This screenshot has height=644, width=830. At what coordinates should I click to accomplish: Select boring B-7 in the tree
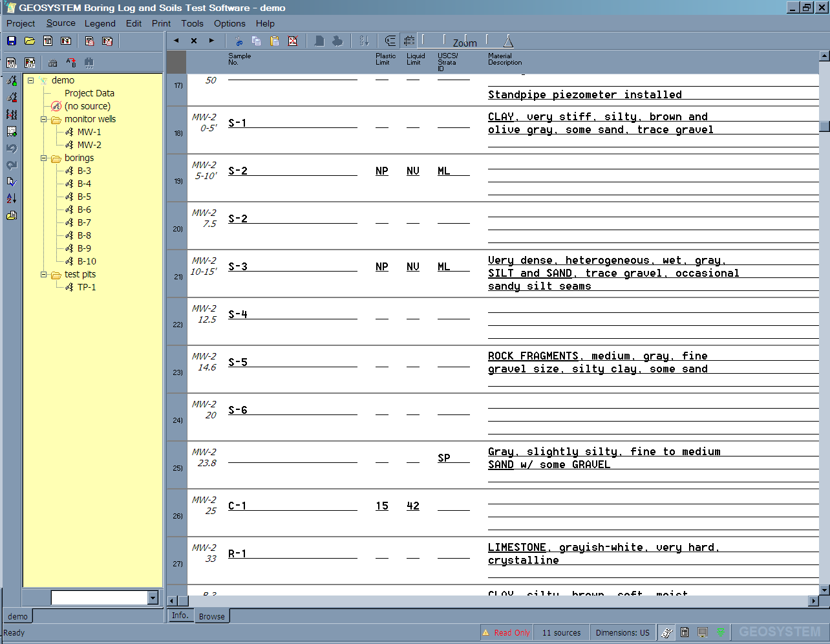click(84, 222)
